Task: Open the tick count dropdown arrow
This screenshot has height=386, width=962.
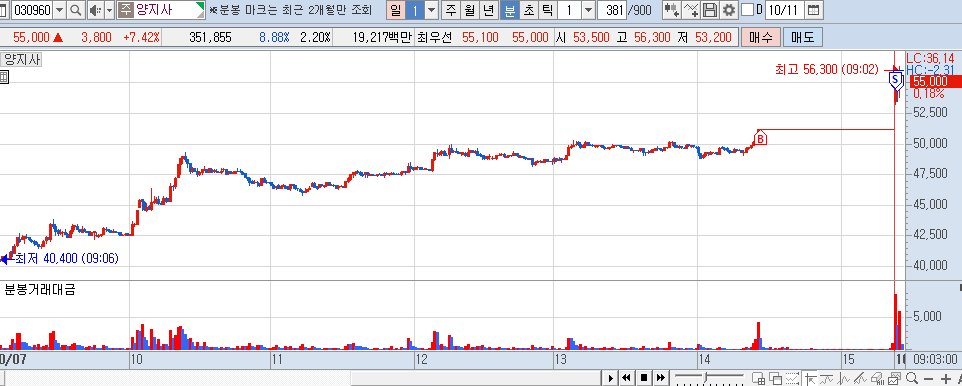Action: pyautogui.click(x=588, y=10)
